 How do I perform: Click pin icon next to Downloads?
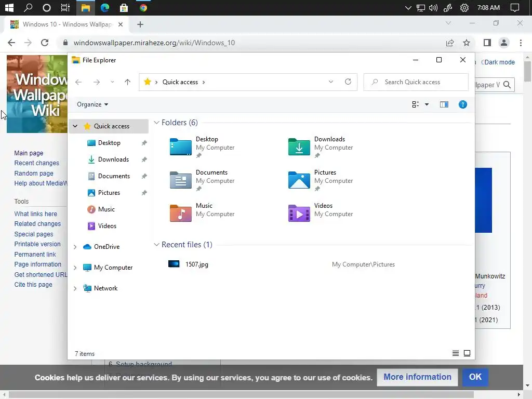point(144,159)
